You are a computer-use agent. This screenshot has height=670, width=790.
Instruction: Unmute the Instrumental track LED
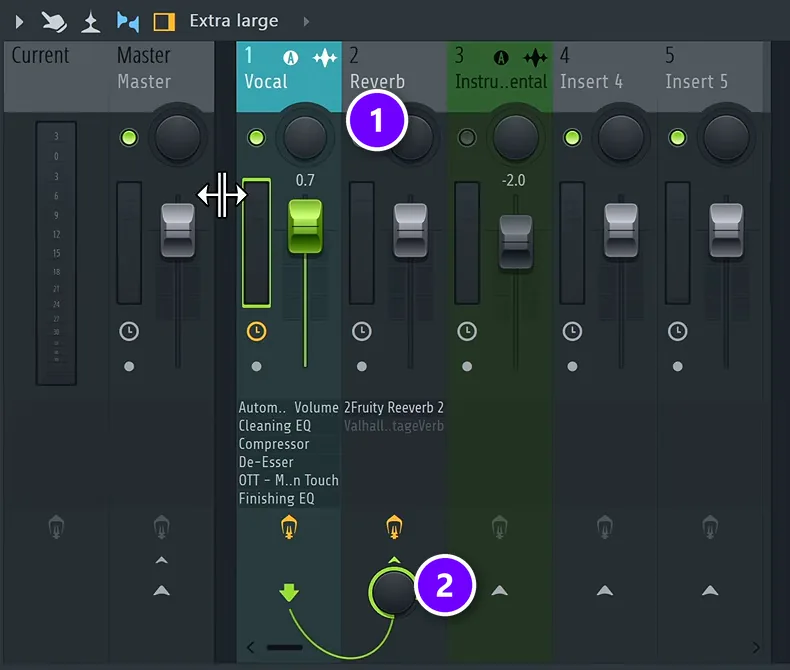click(x=467, y=138)
